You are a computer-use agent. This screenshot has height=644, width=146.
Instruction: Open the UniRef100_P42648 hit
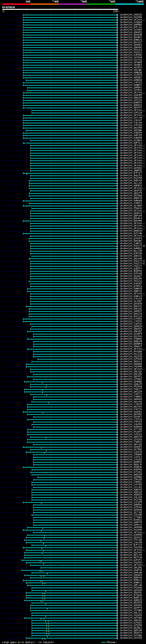(x=131, y=588)
